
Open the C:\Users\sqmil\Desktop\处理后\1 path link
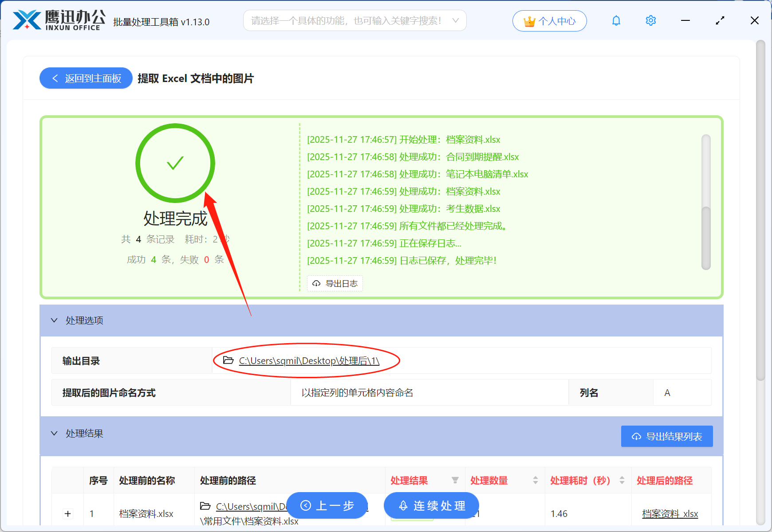click(x=308, y=360)
